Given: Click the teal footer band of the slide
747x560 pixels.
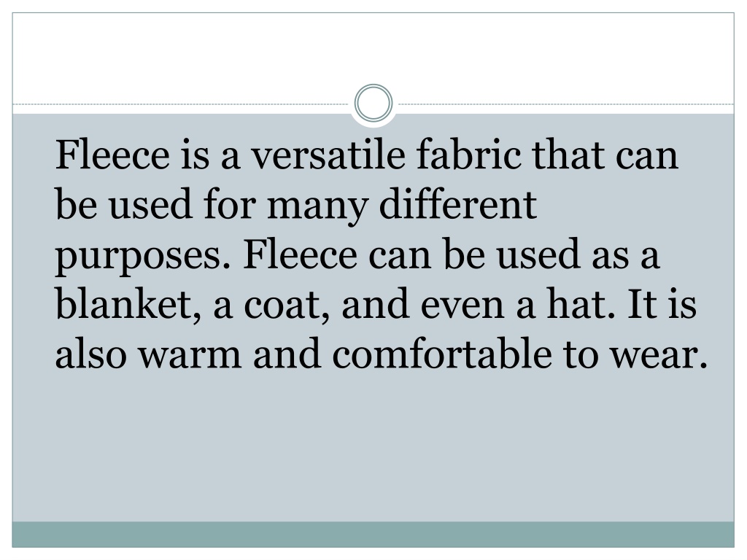Looking at the screenshot, I should click(373, 534).
